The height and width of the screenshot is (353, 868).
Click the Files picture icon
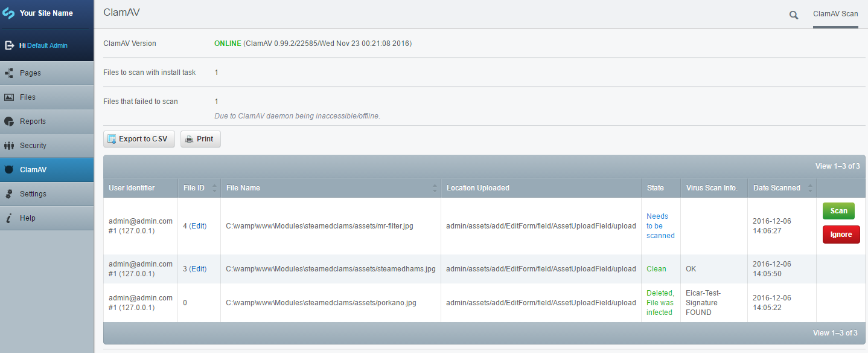pyautogui.click(x=9, y=97)
